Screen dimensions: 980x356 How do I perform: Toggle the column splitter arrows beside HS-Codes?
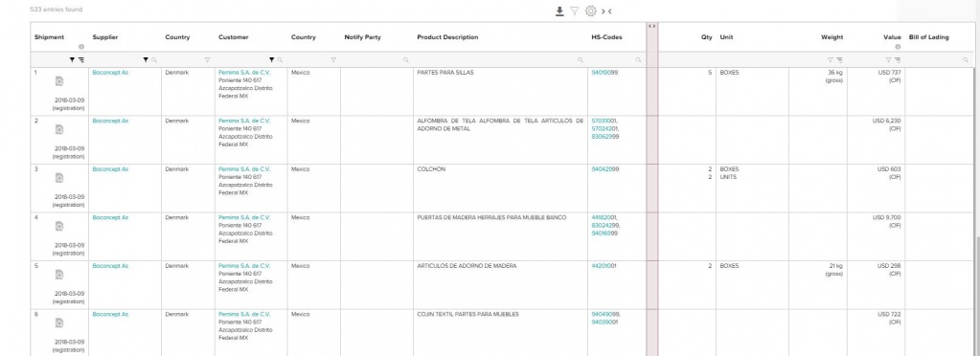[x=651, y=26]
